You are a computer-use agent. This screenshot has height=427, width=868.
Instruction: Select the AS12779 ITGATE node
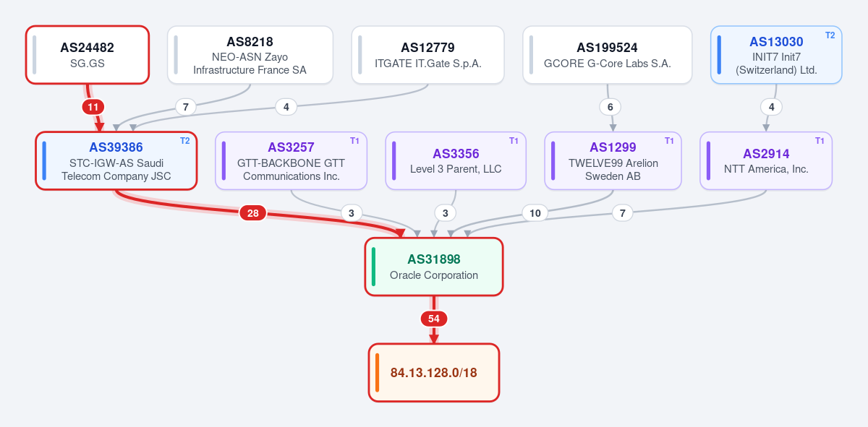click(428, 55)
